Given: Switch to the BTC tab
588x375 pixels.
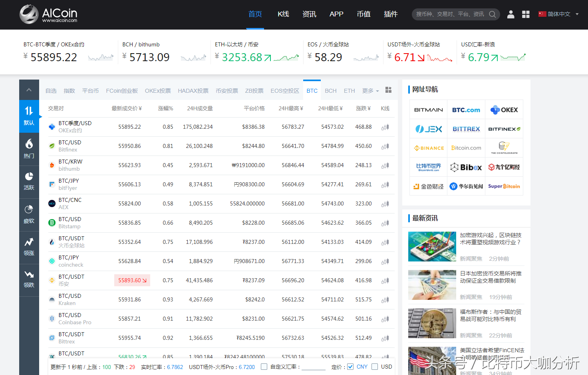Looking at the screenshot, I should [312, 90].
